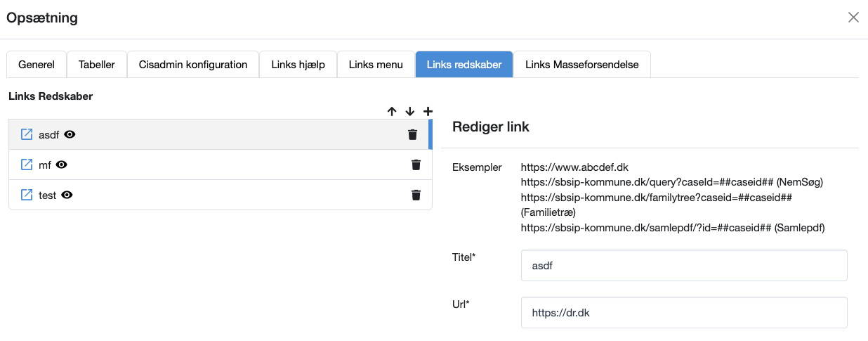
Task: Delete the test link with trash icon
Action: tap(416, 195)
